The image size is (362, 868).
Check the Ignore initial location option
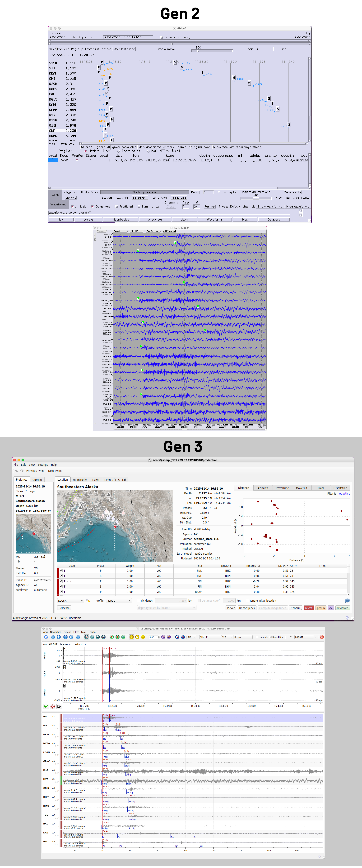(x=248, y=601)
